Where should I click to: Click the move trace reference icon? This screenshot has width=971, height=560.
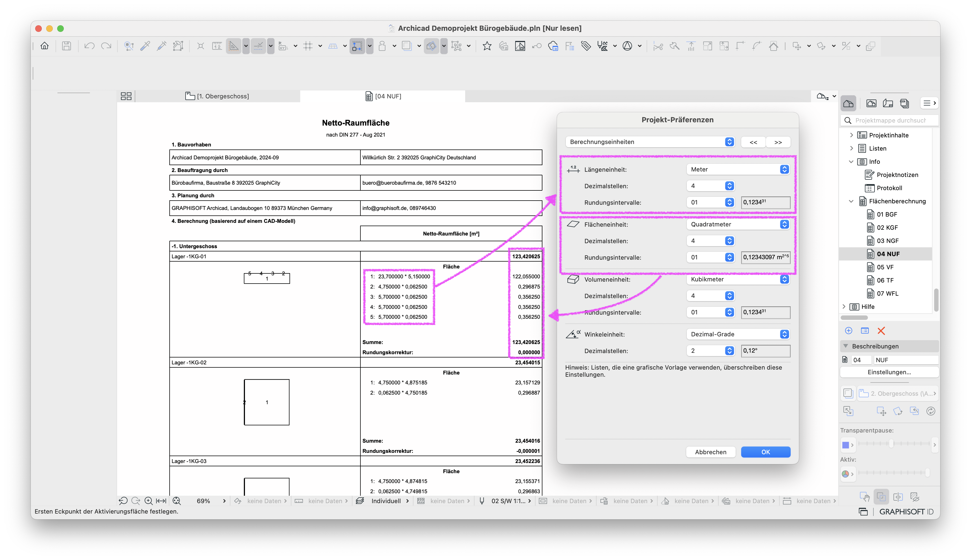(x=881, y=411)
